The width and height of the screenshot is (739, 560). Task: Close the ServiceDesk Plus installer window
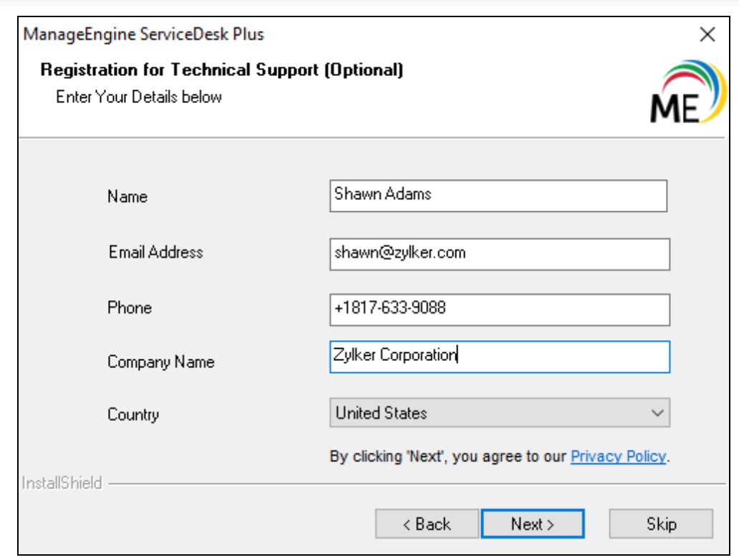[707, 34]
